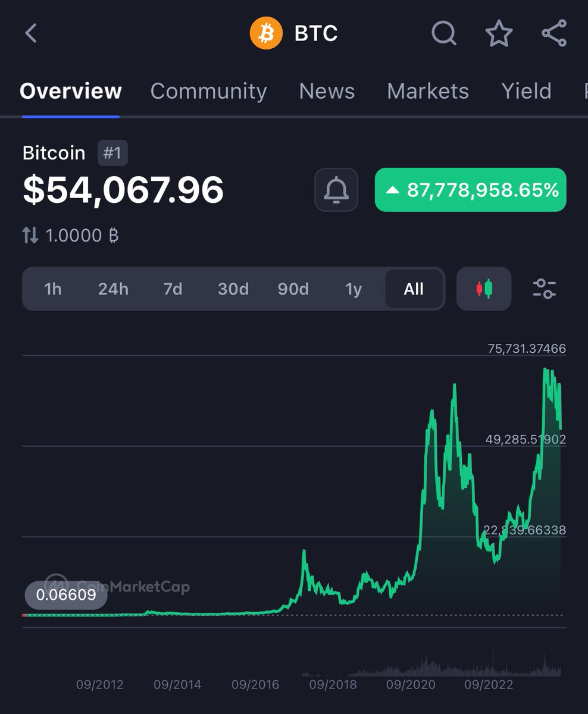Switch to candlestick chart view

(484, 289)
